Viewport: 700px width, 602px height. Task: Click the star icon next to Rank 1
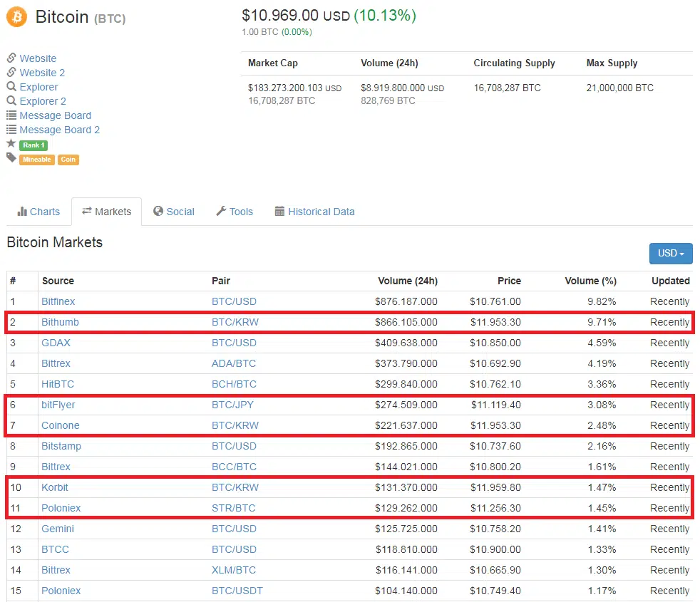(11, 143)
